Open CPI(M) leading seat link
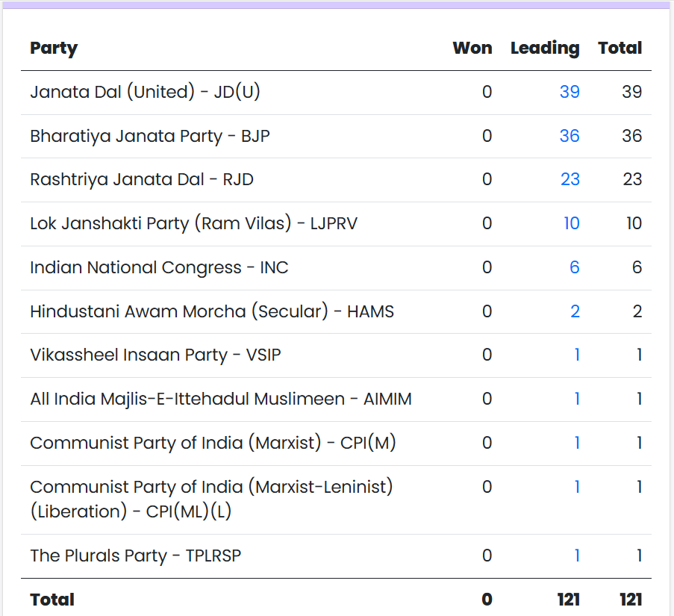674x616 pixels. (x=577, y=443)
